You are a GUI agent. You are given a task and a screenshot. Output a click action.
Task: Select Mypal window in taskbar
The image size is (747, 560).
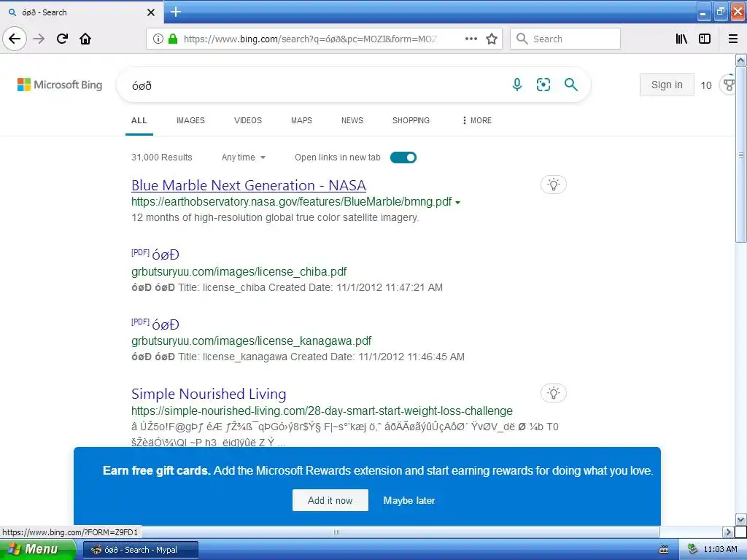click(x=141, y=550)
